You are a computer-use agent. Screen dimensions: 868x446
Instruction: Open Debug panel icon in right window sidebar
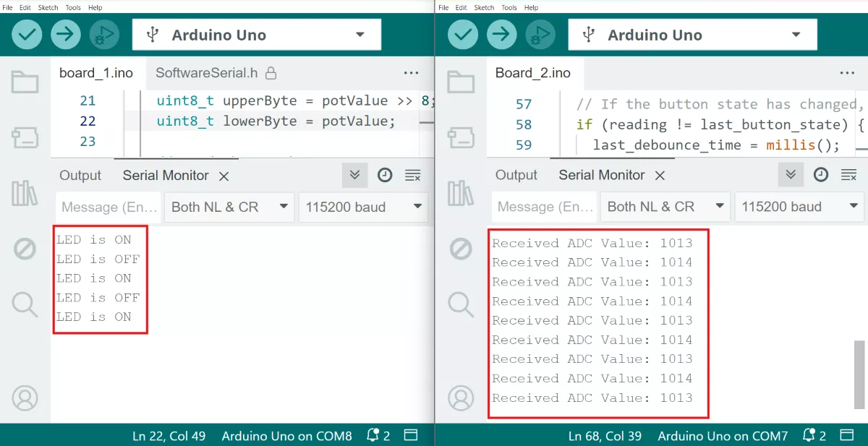pos(461,249)
